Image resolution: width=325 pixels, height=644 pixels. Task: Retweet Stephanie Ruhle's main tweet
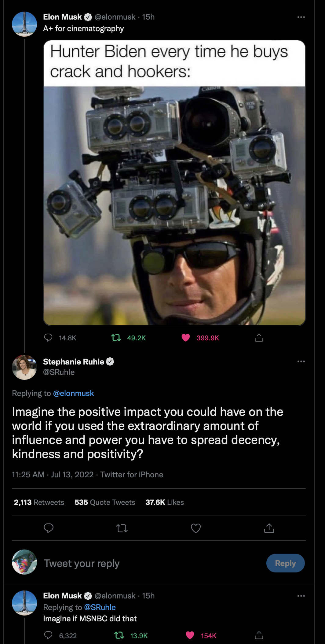[x=122, y=528]
